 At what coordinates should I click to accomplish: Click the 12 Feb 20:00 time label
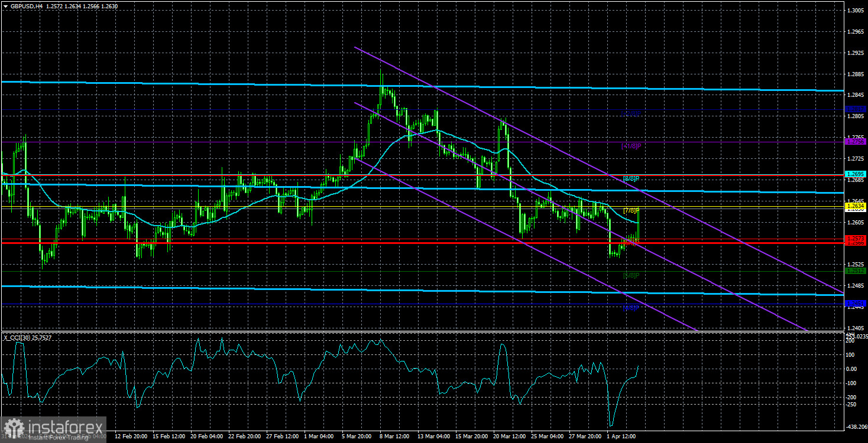(x=131, y=437)
